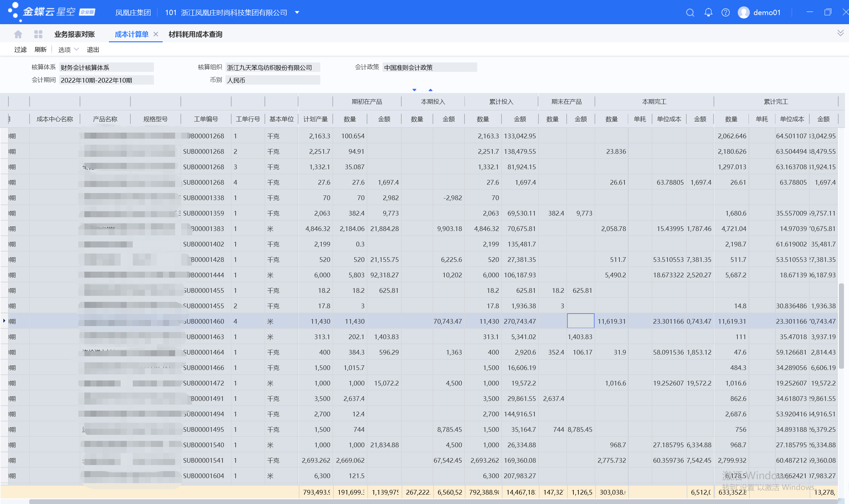Click the planned output cell 4,846.32
849x504 pixels.
pos(315,229)
